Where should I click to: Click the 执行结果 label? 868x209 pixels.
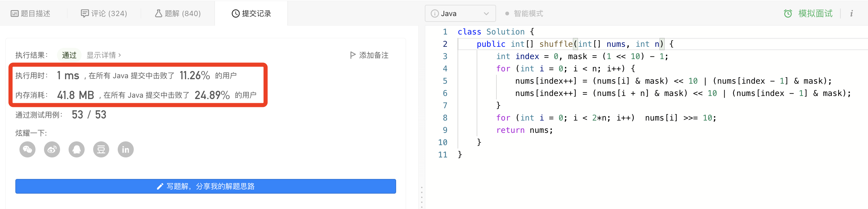(31, 55)
